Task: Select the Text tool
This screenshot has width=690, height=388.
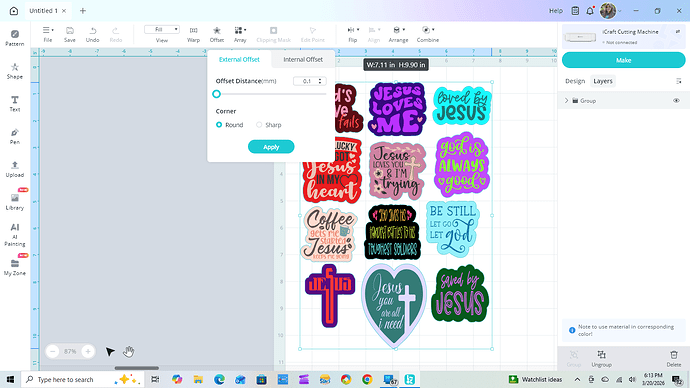Action: (x=15, y=104)
